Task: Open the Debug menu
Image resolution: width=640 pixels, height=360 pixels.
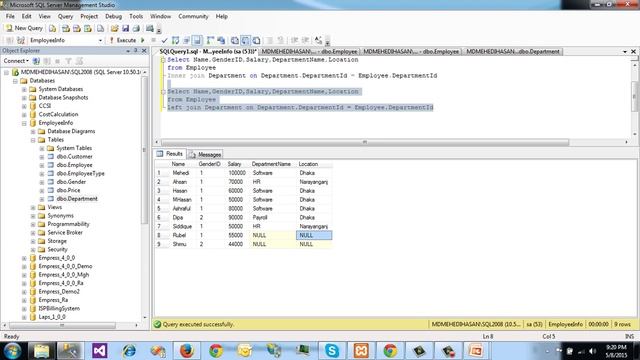Action: (113, 16)
